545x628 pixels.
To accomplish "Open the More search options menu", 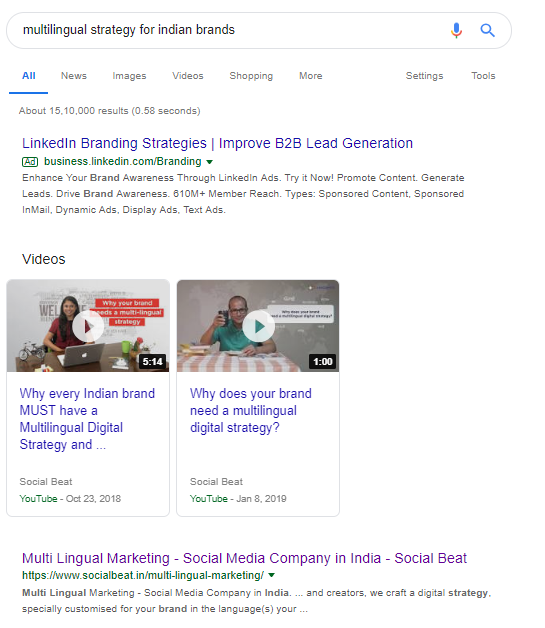I will [x=310, y=76].
